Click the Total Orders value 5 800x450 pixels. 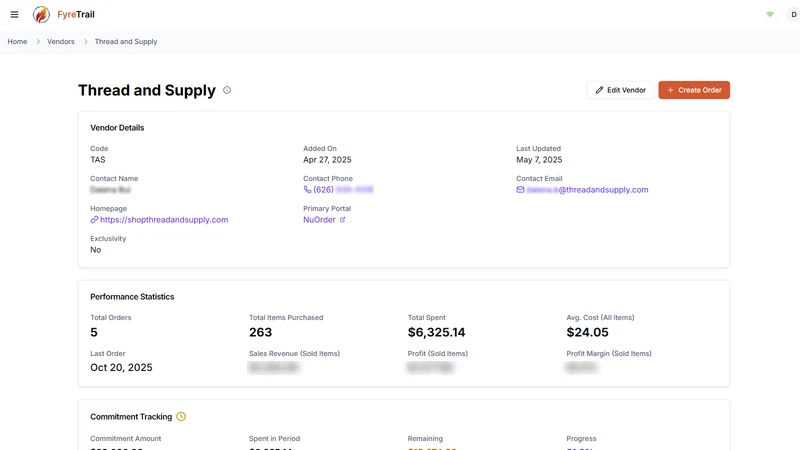tap(94, 332)
